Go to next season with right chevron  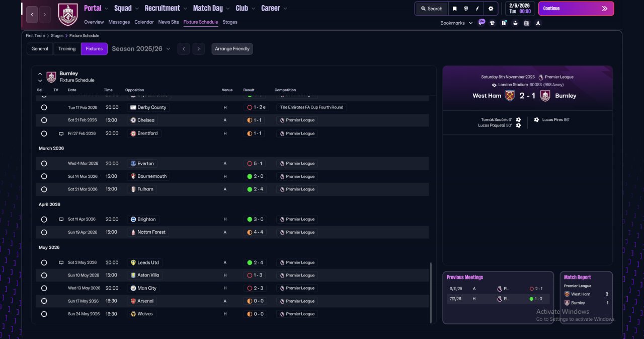[x=199, y=49]
